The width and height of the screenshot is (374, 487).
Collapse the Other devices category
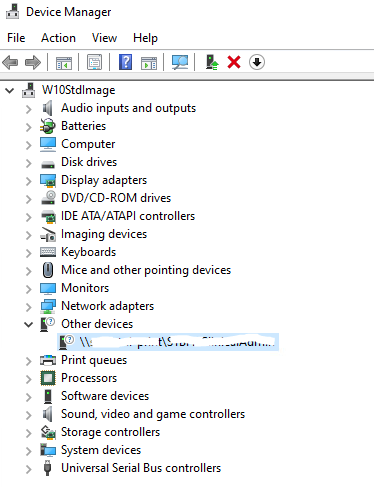[x=29, y=324]
